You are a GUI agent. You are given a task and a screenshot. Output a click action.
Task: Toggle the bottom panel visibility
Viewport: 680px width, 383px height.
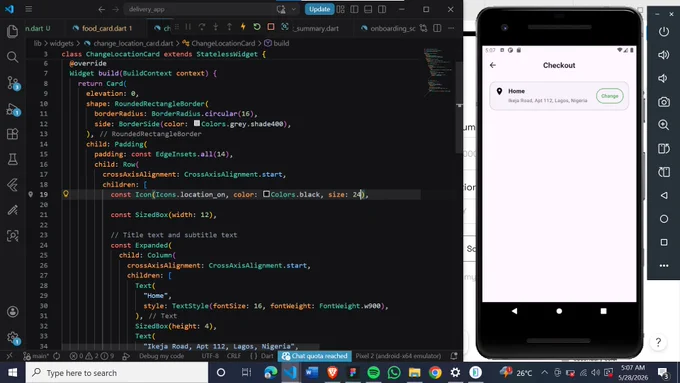368,9
